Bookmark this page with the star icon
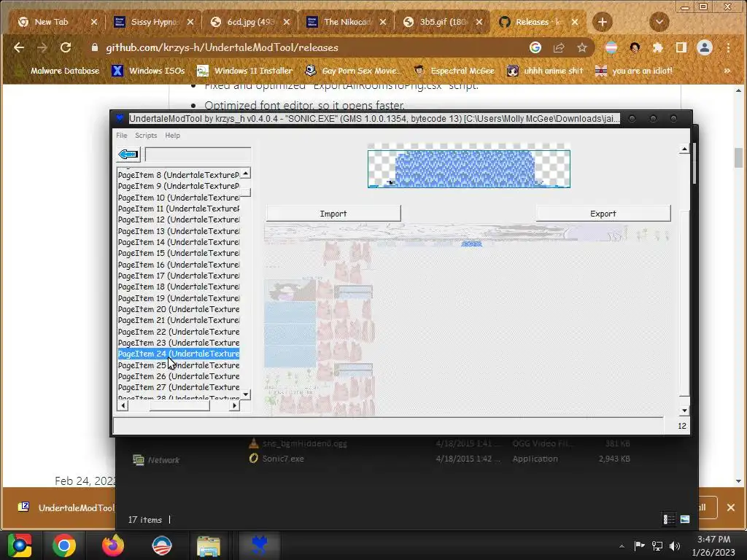 581,47
